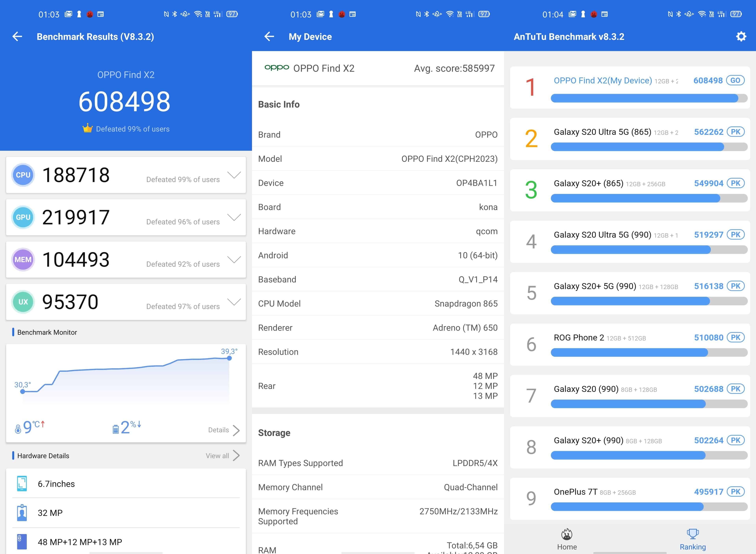Tap Android 10 (64-bit) value

point(478,255)
